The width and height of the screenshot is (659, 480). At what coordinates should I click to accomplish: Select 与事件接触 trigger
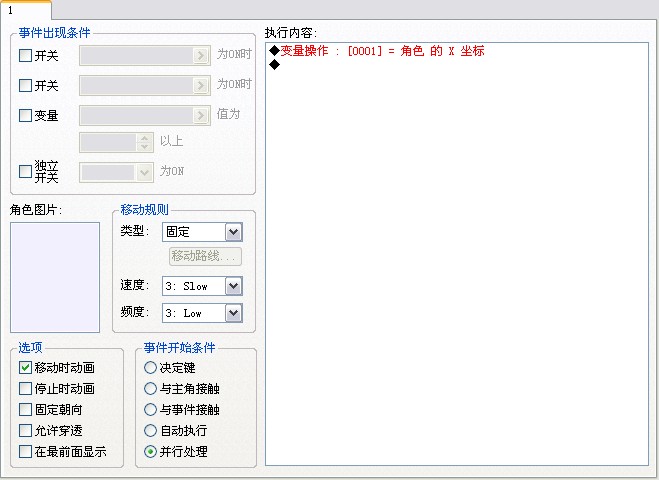tap(150, 409)
